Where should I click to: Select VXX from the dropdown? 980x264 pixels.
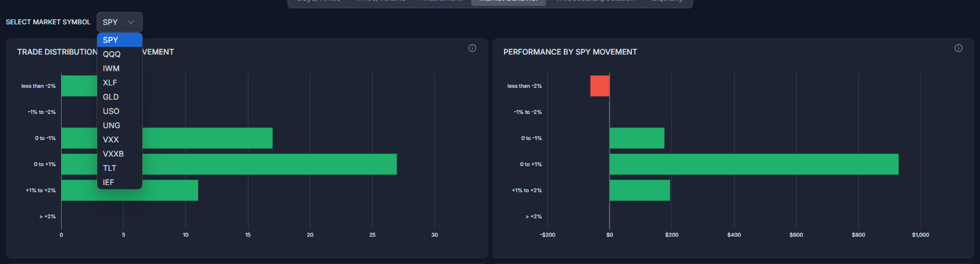click(x=119, y=139)
